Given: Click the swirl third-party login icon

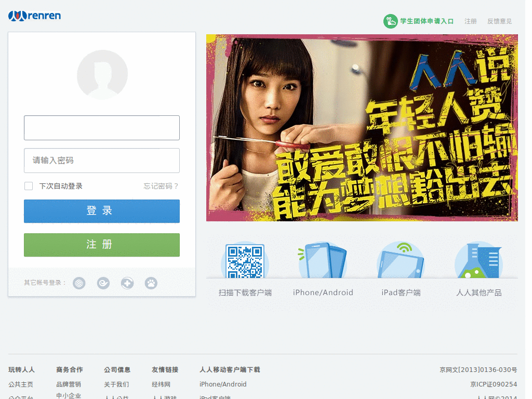Looking at the screenshot, I should [103, 283].
